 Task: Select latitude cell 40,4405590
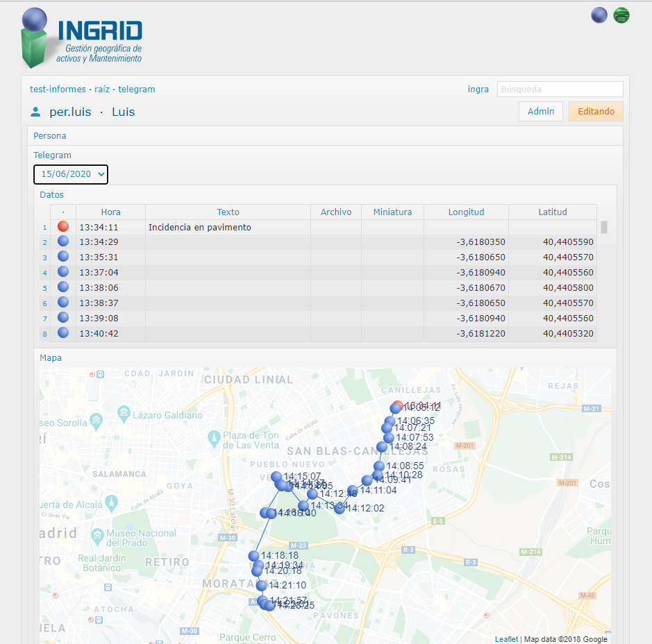(x=553, y=242)
